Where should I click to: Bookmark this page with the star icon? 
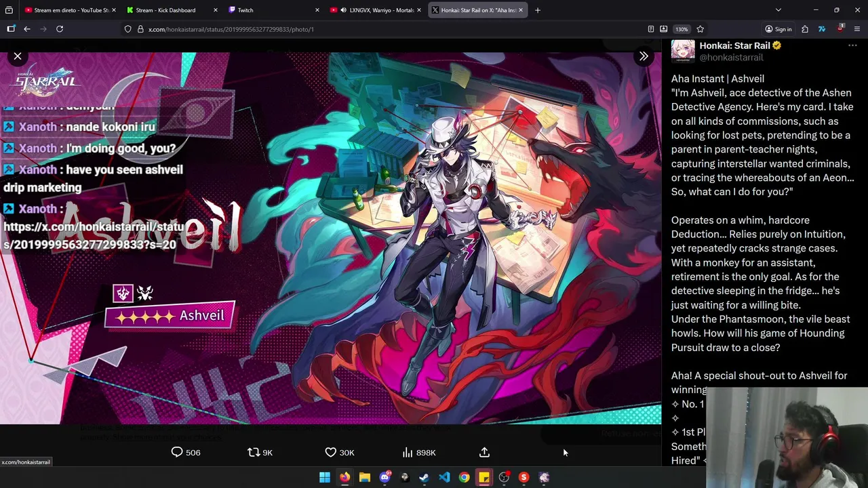[700, 29]
